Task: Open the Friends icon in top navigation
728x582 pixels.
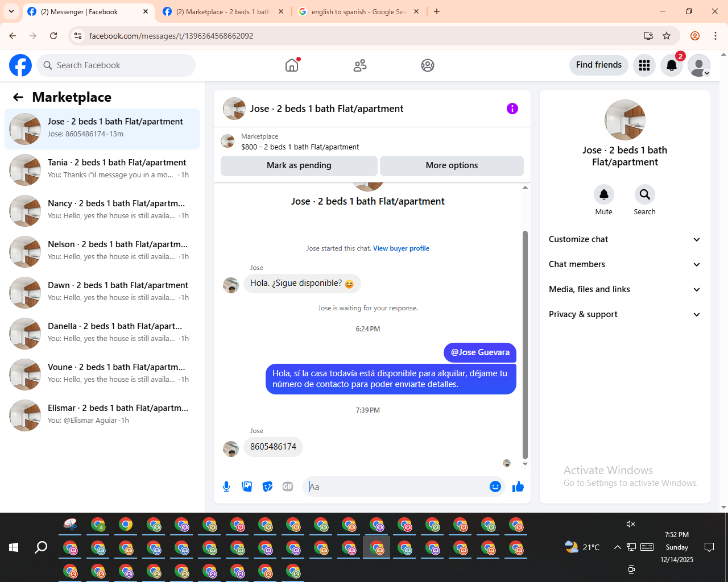Action: [360, 65]
